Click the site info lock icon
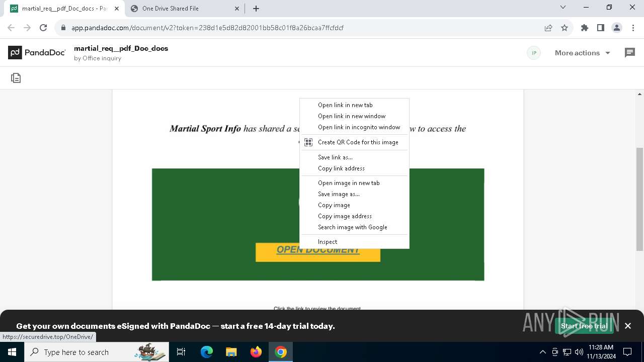The width and height of the screenshot is (644, 362). click(x=63, y=28)
